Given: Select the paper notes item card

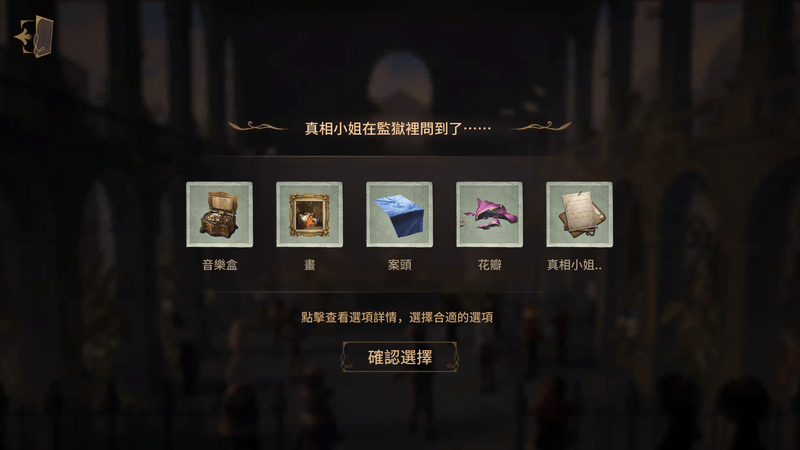Looking at the screenshot, I should click(579, 214).
